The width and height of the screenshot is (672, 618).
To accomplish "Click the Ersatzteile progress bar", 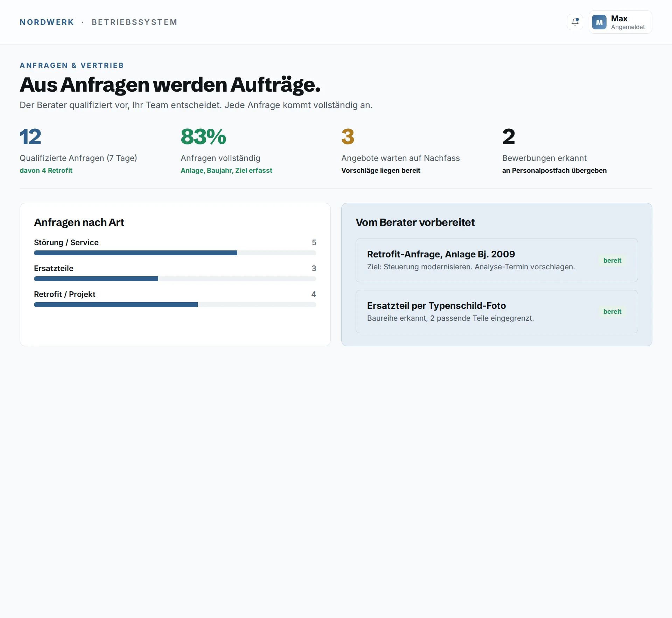I will (175, 279).
